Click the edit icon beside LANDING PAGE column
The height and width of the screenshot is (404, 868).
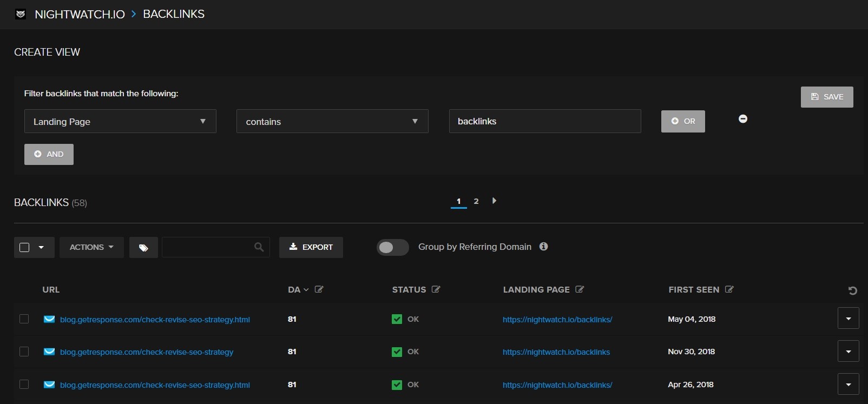580,289
